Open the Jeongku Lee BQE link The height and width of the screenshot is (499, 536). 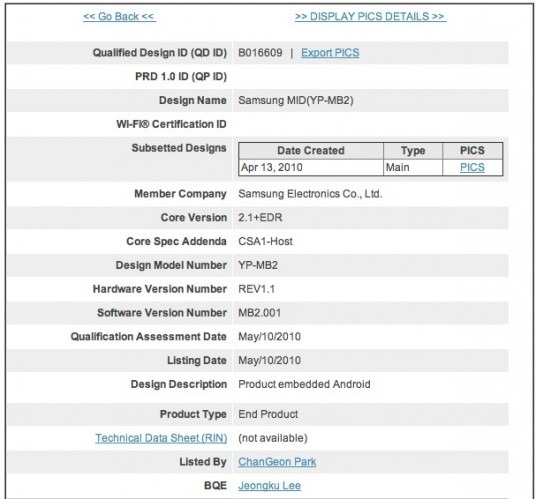coord(269,486)
